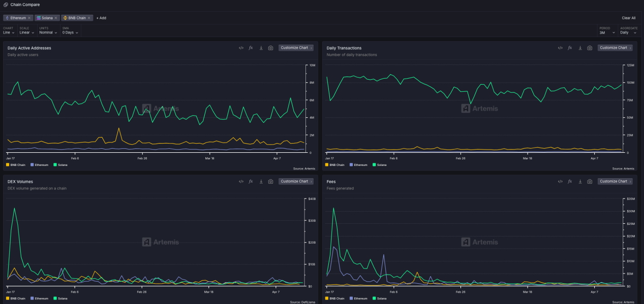Click camera snapshot icon on Daily Transactions
The height and width of the screenshot is (304, 644).
(590, 48)
